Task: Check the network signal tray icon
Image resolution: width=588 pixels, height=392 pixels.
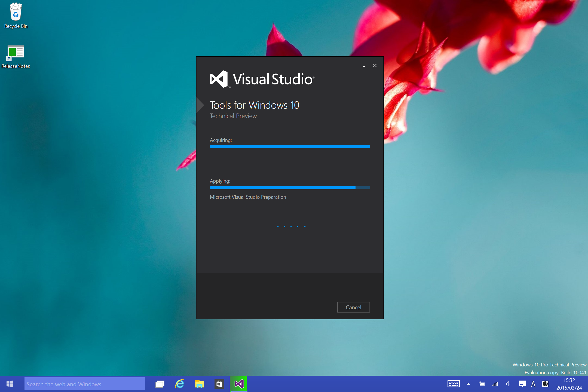Action: click(495, 384)
